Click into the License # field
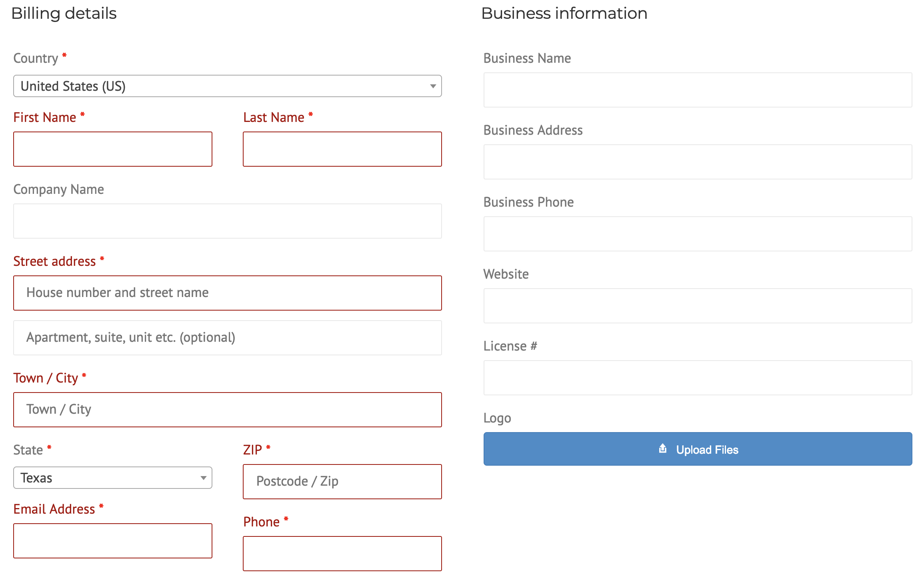 click(x=698, y=378)
